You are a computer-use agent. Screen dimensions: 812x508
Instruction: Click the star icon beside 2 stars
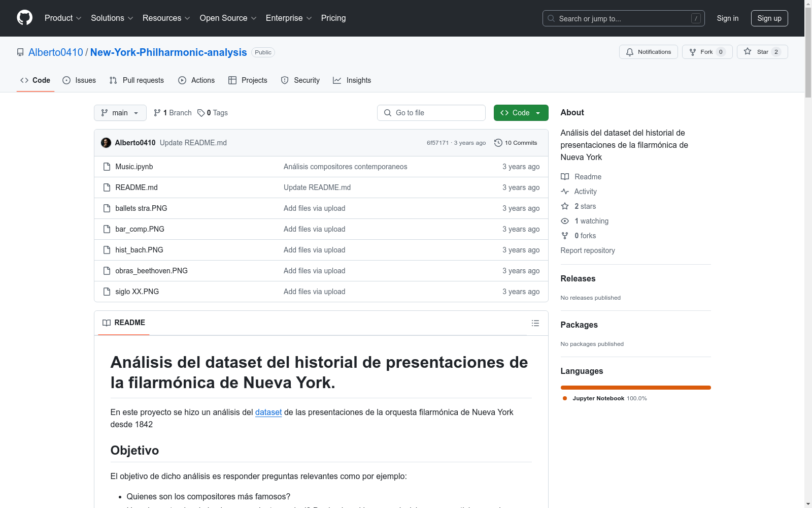565,206
